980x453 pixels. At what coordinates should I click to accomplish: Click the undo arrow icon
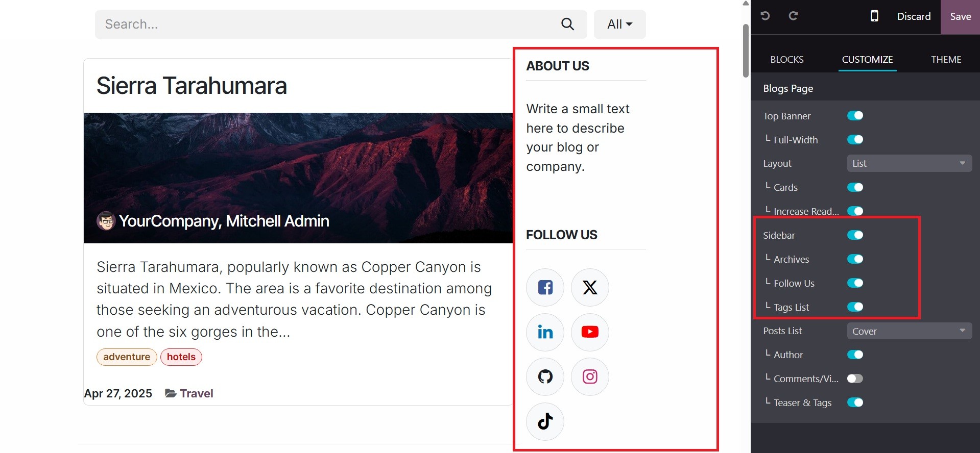[765, 16]
